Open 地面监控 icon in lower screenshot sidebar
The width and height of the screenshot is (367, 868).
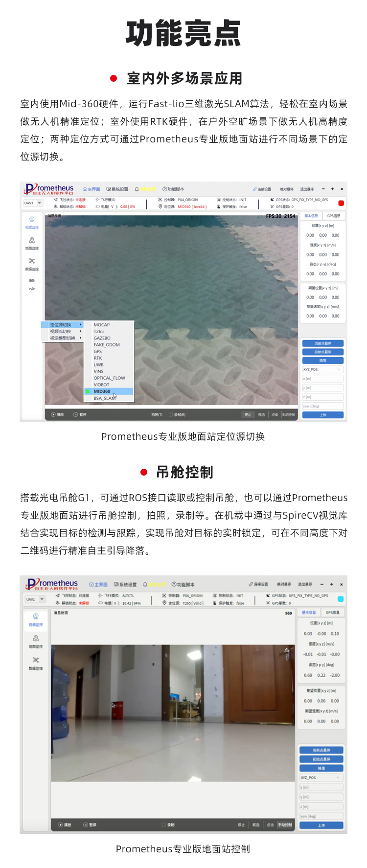tap(36, 638)
